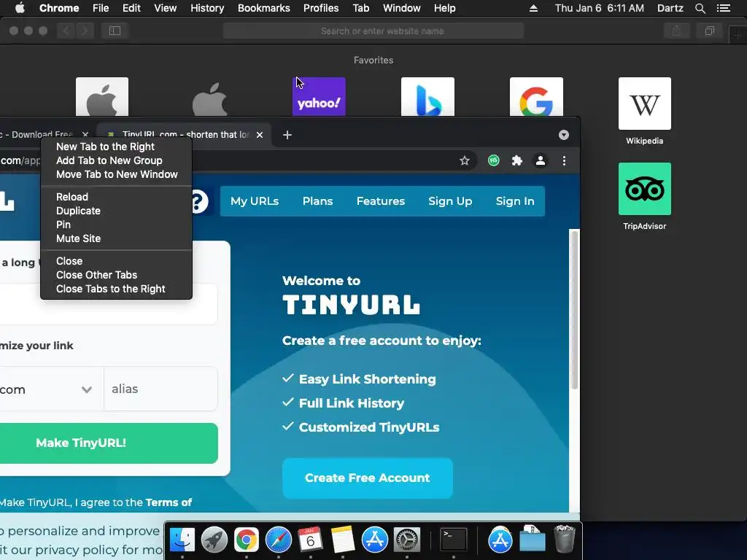
Task: Expand the domain dropdown chevron
Action: pyautogui.click(x=86, y=389)
